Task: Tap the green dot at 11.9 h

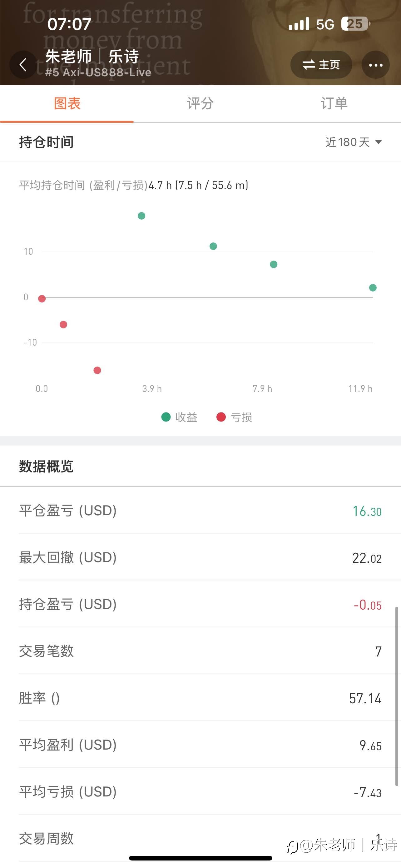Action: coord(373,287)
